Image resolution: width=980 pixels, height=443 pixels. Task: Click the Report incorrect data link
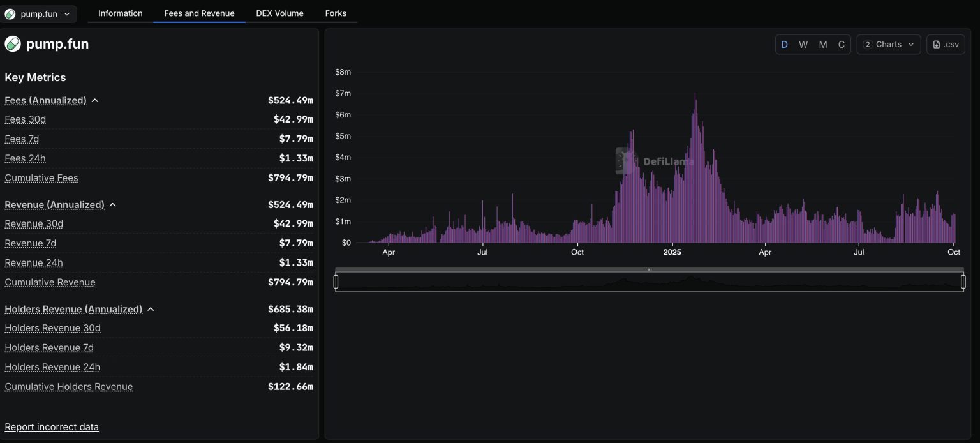52,427
